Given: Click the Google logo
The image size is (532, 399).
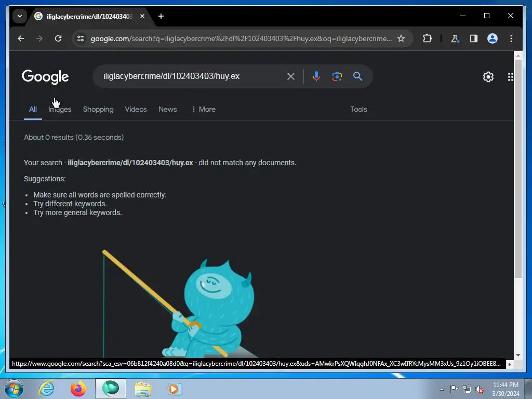Looking at the screenshot, I should tap(45, 77).
